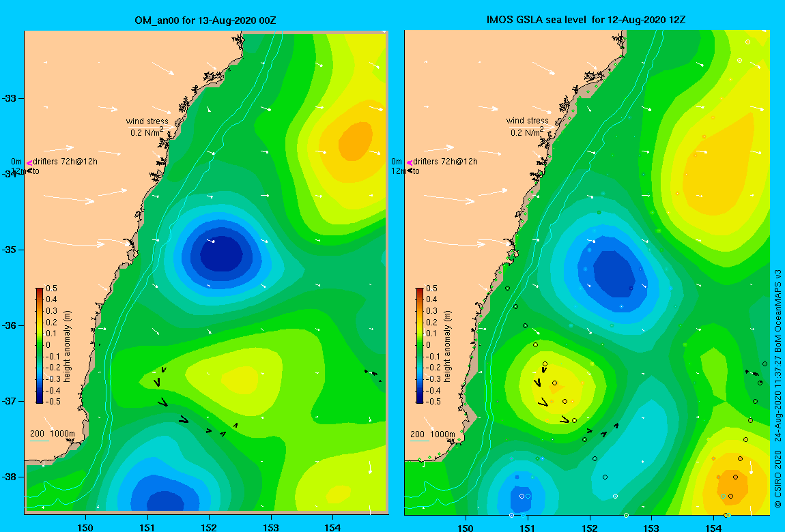Select the title 'IMOS GSLA sea level for 12-Aug-2020 12Z'
This screenshot has height=532, width=785.
(x=586, y=20)
